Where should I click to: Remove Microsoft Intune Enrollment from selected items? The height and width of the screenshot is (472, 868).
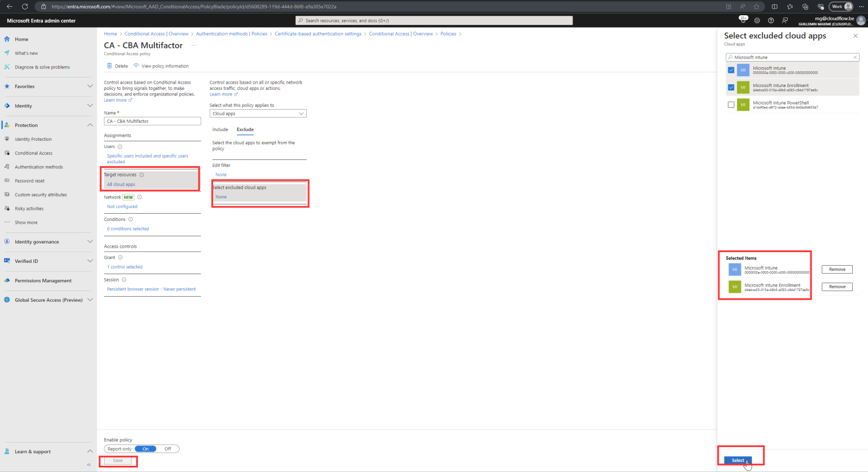click(x=837, y=287)
